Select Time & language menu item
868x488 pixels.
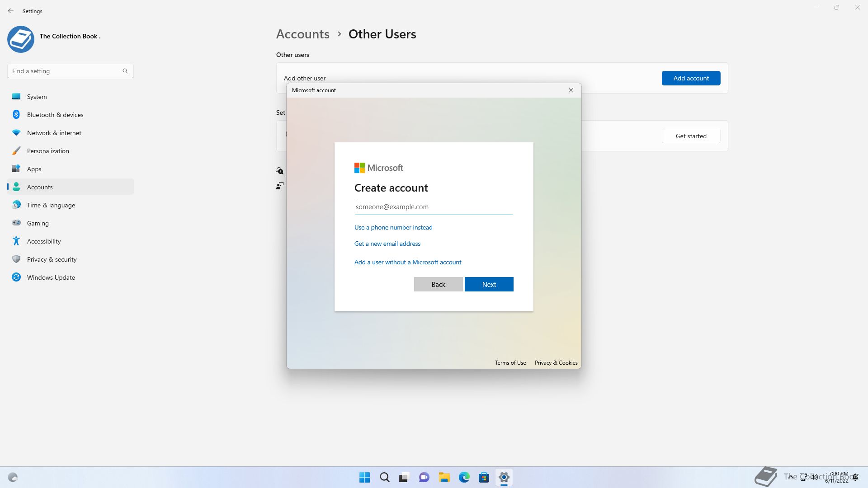click(x=51, y=205)
